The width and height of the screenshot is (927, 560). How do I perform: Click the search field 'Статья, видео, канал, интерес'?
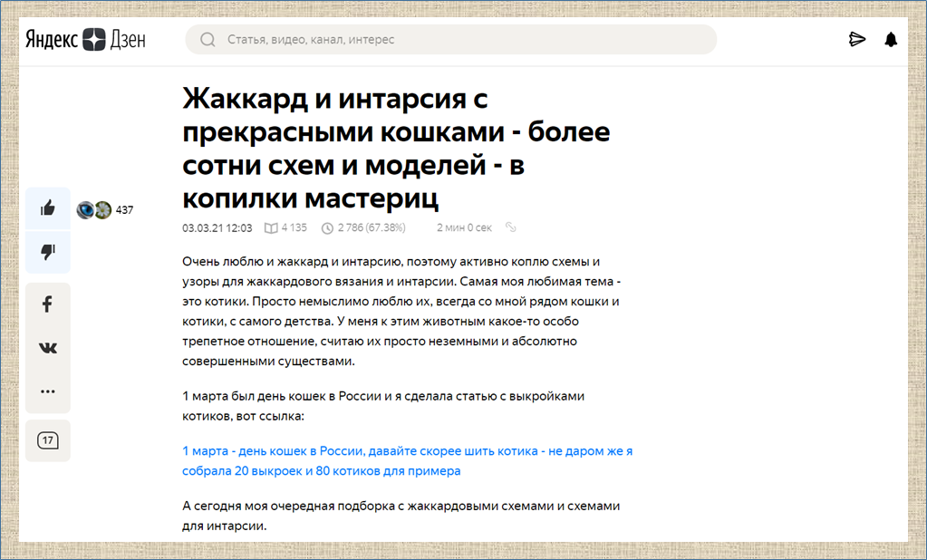451,40
